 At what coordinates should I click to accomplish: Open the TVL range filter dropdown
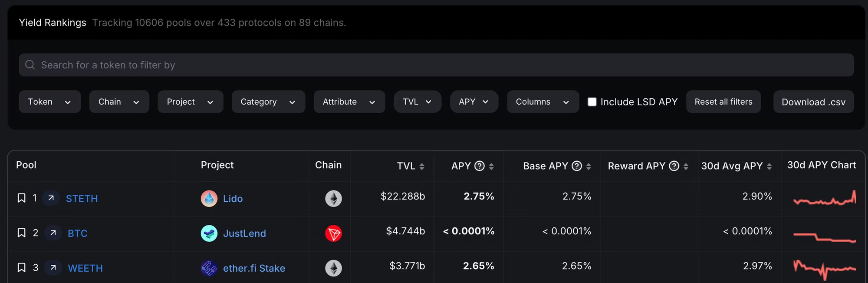point(418,102)
